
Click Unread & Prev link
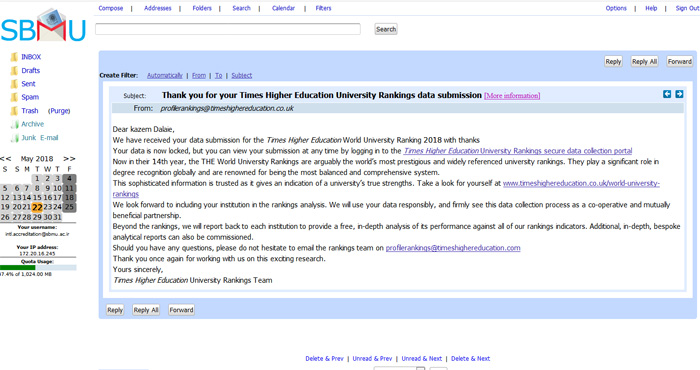click(x=372, y=358)
